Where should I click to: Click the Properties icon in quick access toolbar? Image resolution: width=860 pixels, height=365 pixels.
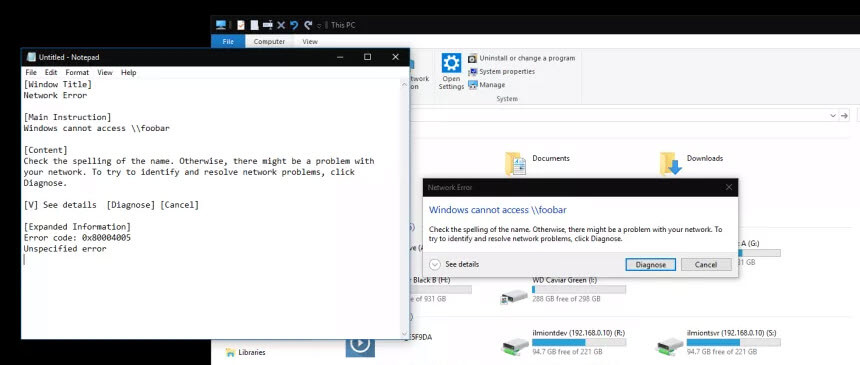tap(241, 25)
